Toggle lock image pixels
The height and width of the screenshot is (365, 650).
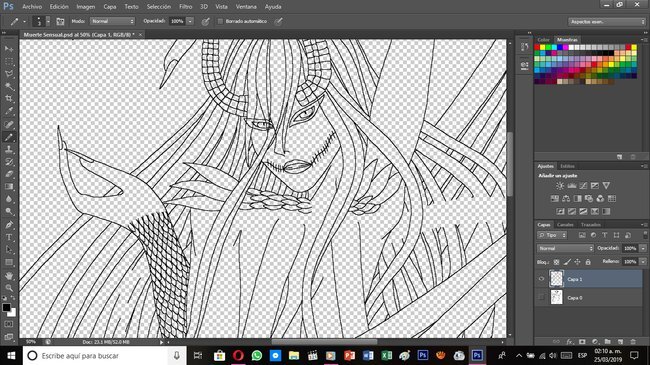point(567,262)
